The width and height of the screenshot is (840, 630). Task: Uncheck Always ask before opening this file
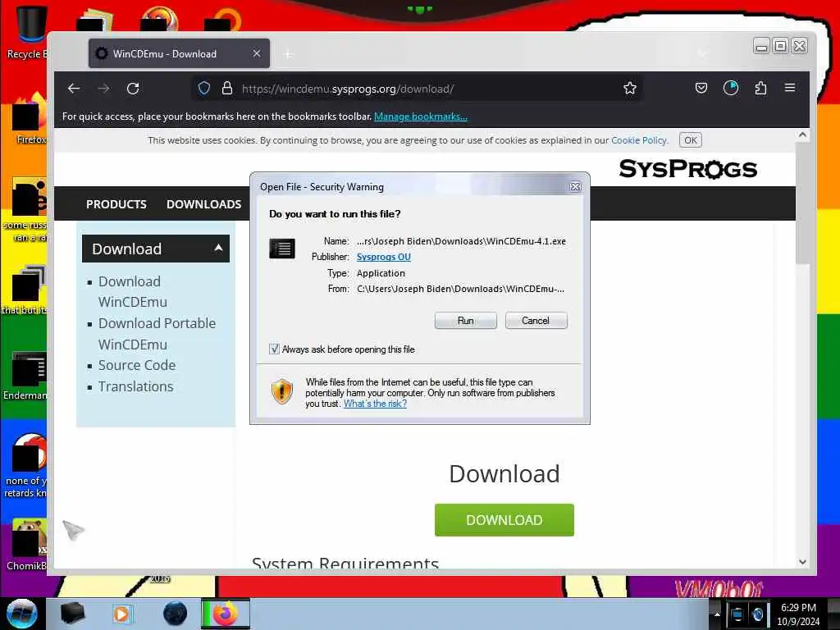point(274,349)
